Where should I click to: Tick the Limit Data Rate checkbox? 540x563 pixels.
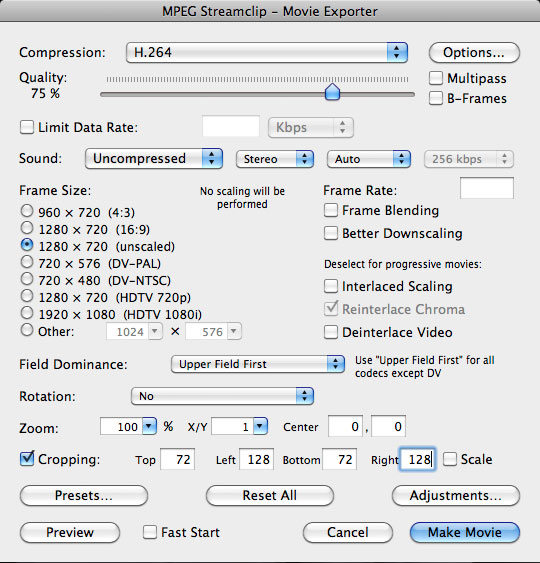click(27, 127)
